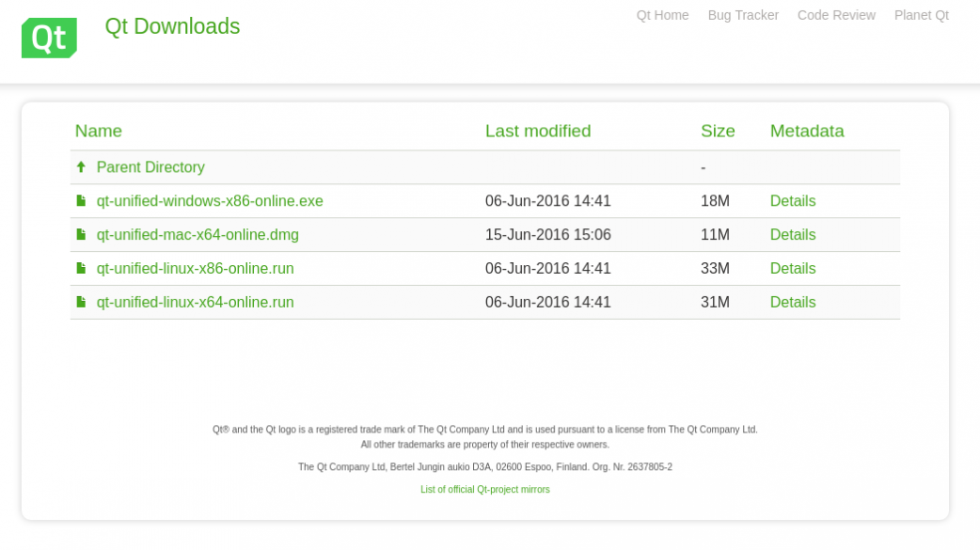
Task: Visit Planet Qt navigation link
Action: (921, 15)
